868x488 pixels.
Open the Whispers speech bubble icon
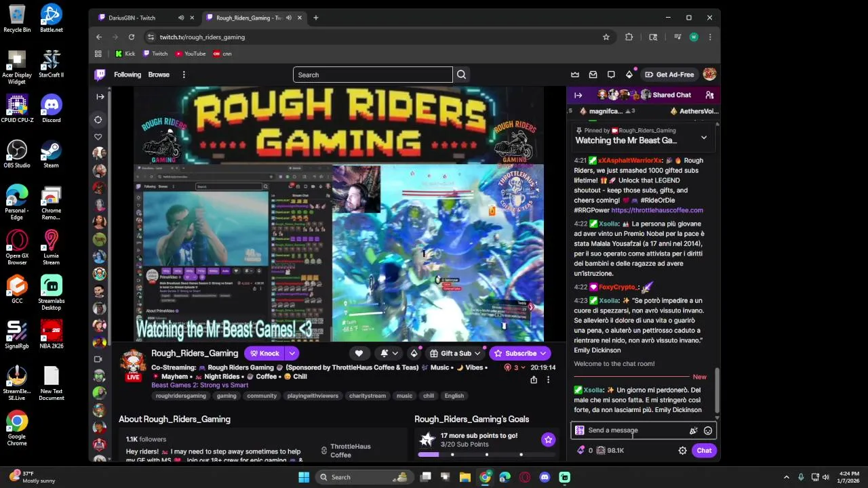(611, 75)
